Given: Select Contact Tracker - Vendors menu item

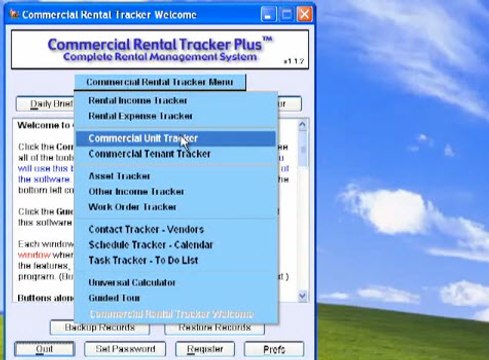Looking at the screenshot, I should coord(176,229).
